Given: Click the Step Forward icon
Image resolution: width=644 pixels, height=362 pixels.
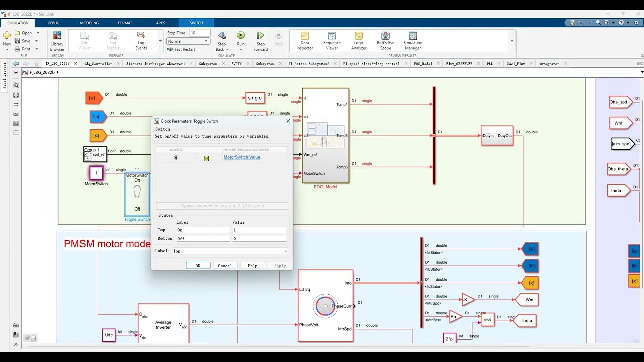Looking at the screenshot, I should pyautogui.click(x=260, y=35).
